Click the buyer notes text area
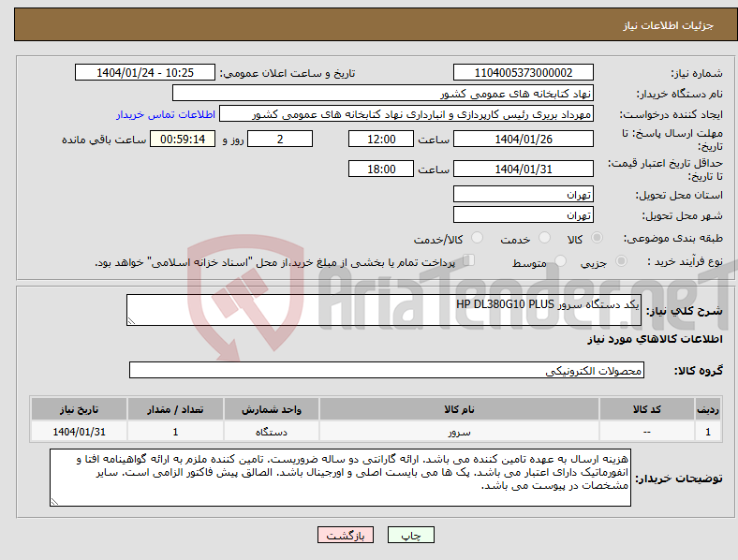The image size is (738, 560). (340, 478)
